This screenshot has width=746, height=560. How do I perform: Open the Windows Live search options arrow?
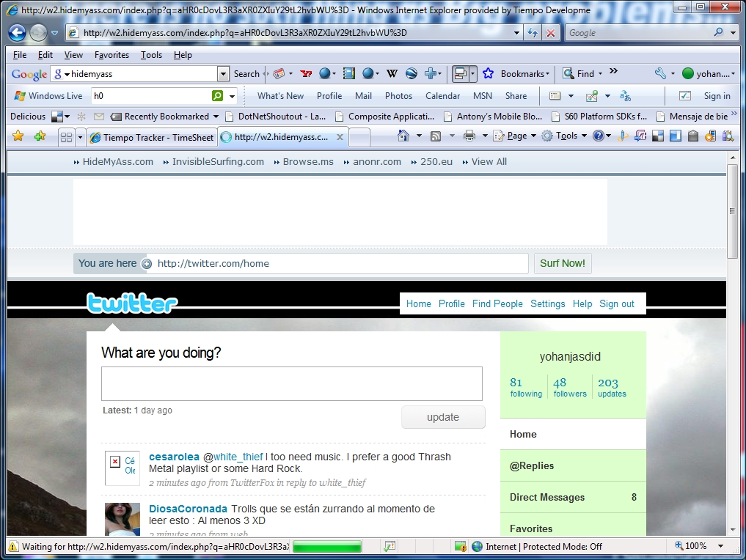pos(232,96)
